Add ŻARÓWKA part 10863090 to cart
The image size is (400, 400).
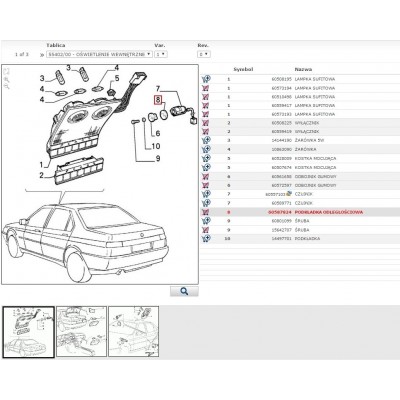point(206,149)
